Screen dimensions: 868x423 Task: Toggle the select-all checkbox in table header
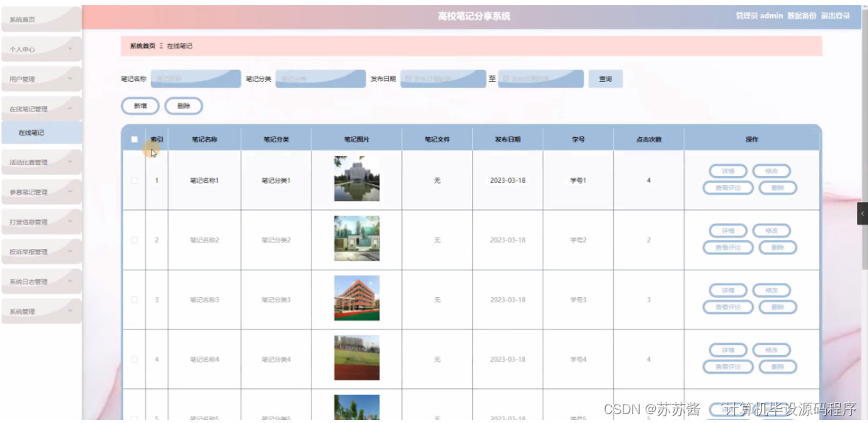tap(134, 139)
